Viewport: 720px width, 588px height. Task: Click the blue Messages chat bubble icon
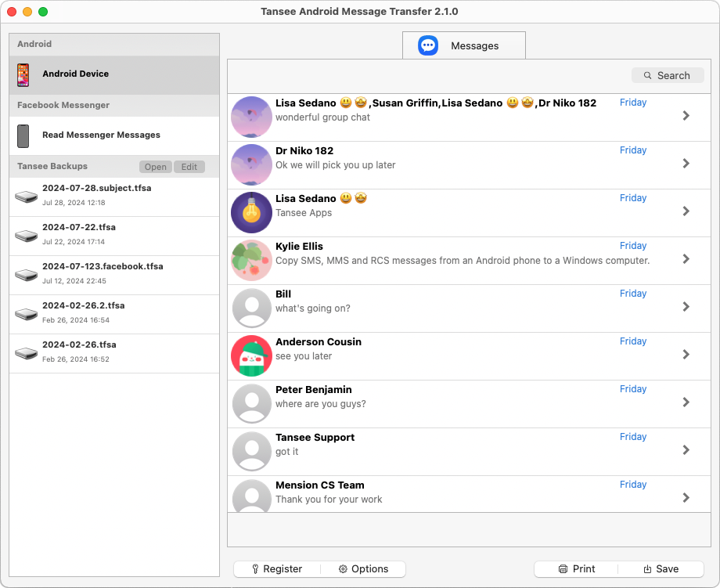428,45
